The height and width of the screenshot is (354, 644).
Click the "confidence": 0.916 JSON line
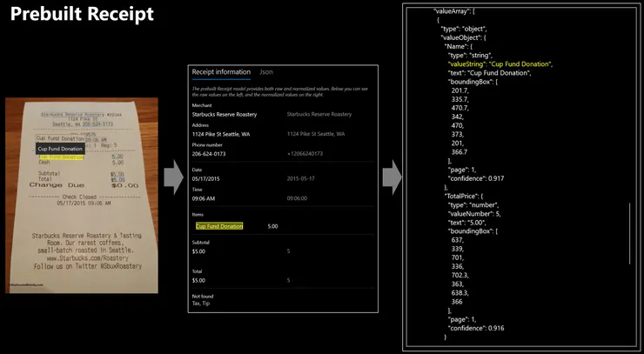pos(476,328)
